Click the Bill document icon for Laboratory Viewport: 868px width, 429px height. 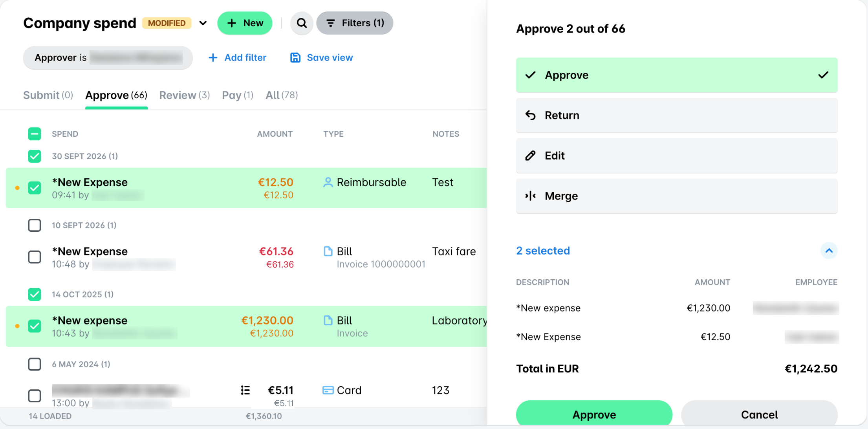[x=328, y=321]
